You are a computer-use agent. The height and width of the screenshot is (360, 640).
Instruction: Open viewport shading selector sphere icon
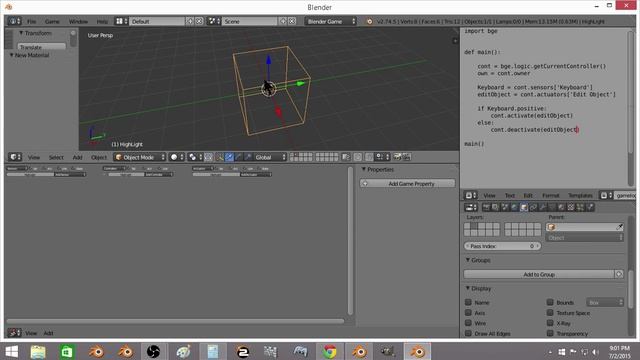point(176,157)
